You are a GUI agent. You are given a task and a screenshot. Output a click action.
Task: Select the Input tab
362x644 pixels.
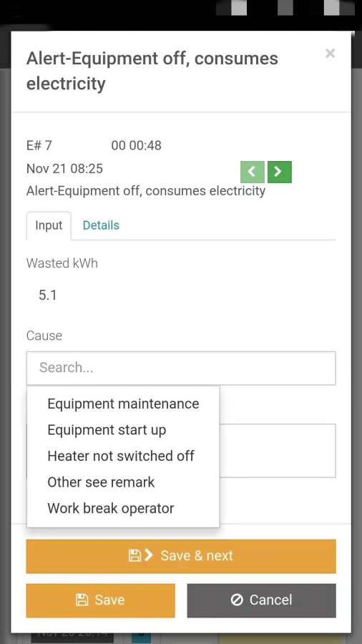coord(49,225)
